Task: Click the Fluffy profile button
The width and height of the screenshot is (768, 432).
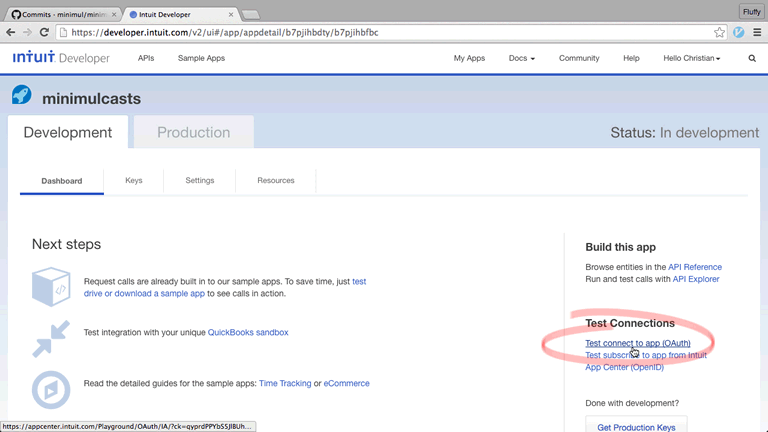Action: point(751,12)
